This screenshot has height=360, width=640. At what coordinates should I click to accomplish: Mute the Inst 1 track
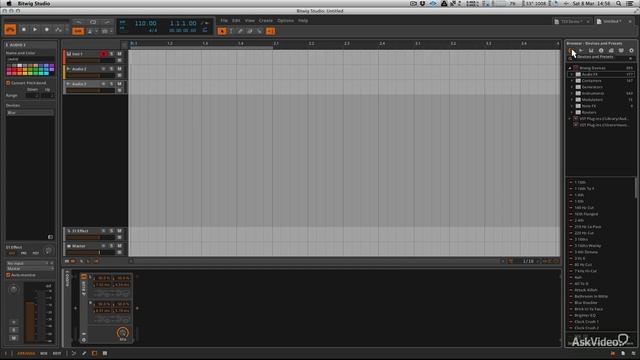coord(120,54)
